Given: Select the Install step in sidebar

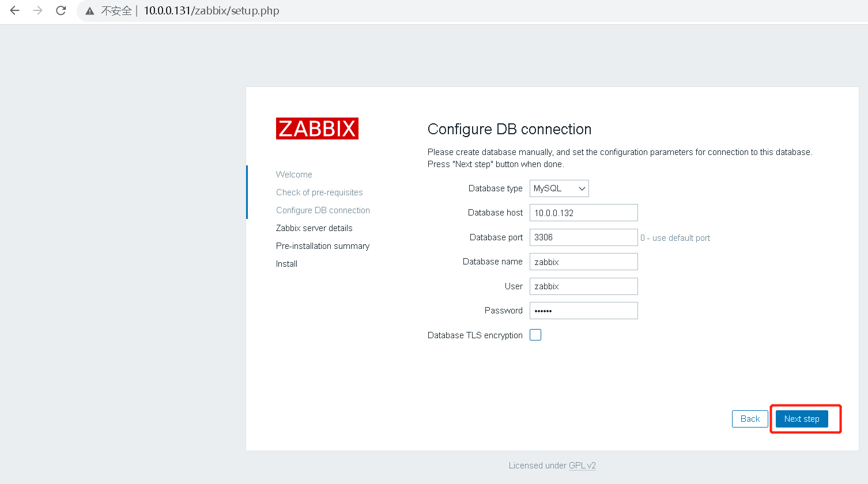Looking at the screenshot, I should pos(286,264).
